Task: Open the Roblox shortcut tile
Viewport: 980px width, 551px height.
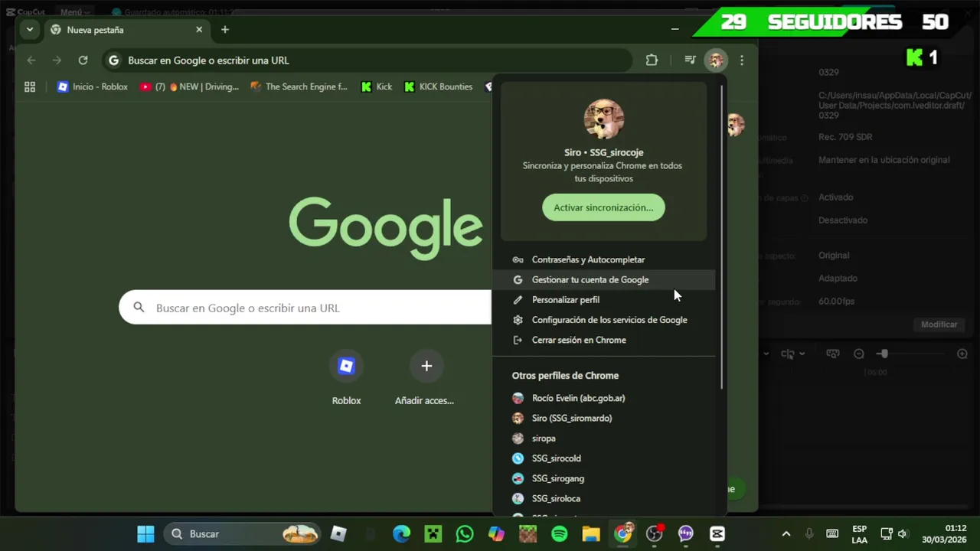Action: point(346,377)
